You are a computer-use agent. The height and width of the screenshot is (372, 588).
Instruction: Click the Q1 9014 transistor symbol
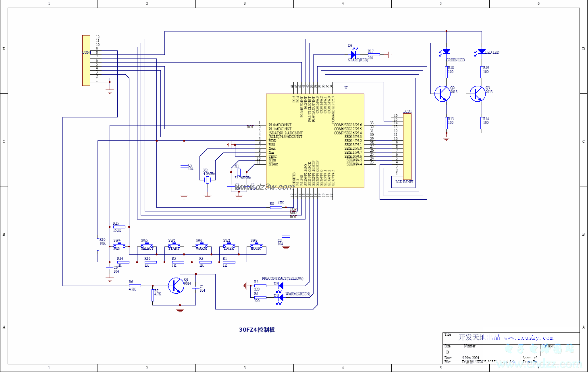tap(176, 285)
